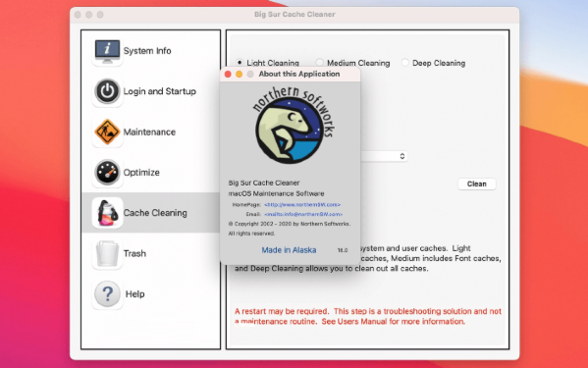Open the northernSW homepage link
This screenshot has width=588, height=368.
pos(302,205)
